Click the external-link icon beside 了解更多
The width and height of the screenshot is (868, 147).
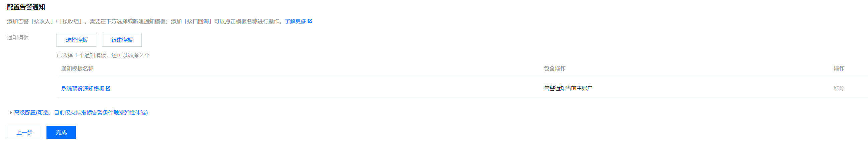pos(310,21)
